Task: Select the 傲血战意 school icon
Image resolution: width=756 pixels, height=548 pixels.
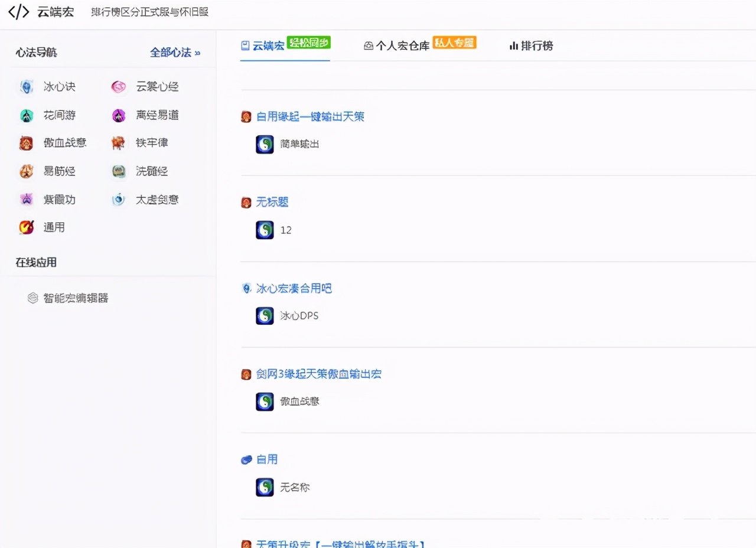Action: [x=26, y=142]
